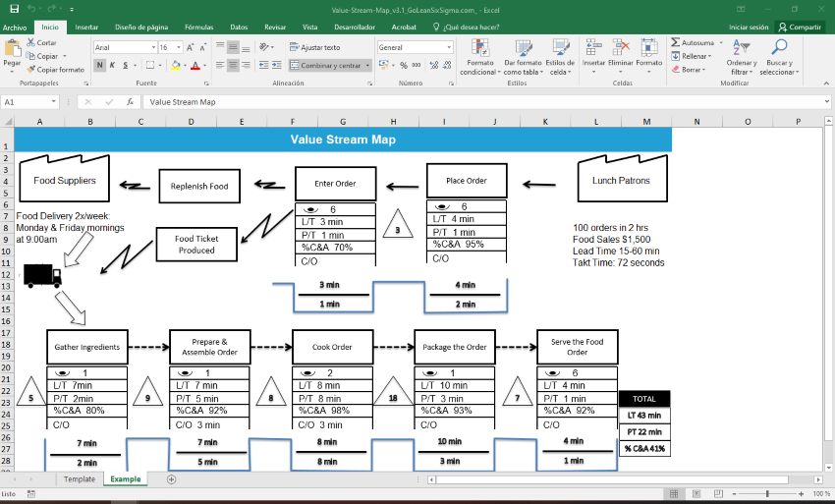The height and width of the screenshot is (504, 835).
Task: Toggle italic K formatting
Action: (112, 65)
